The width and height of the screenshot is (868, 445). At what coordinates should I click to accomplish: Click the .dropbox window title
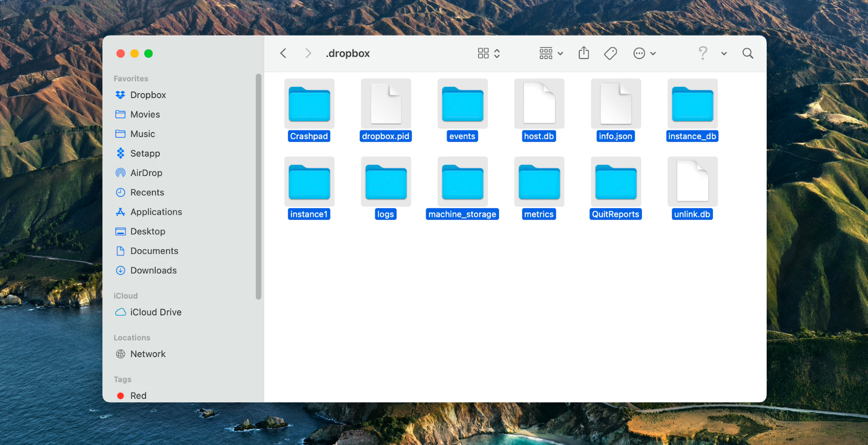point(348,53)
